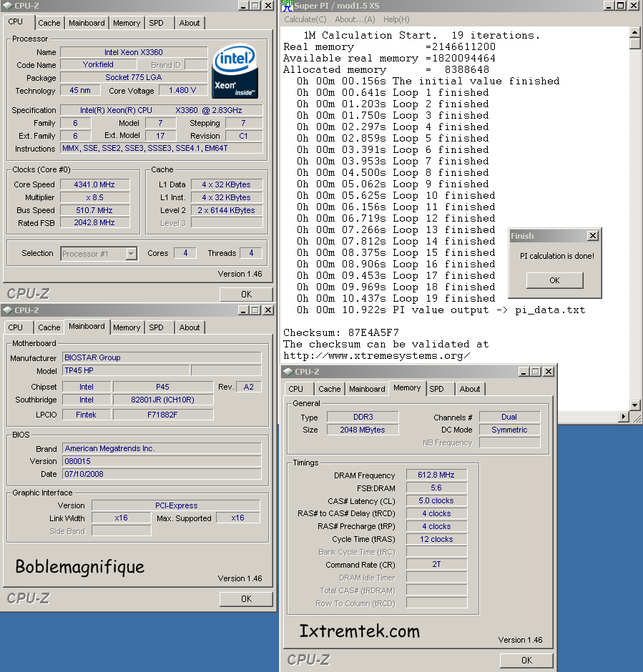Click OK in the Memory CPU-Z window

pyautogui.click(x=526, y=661)
